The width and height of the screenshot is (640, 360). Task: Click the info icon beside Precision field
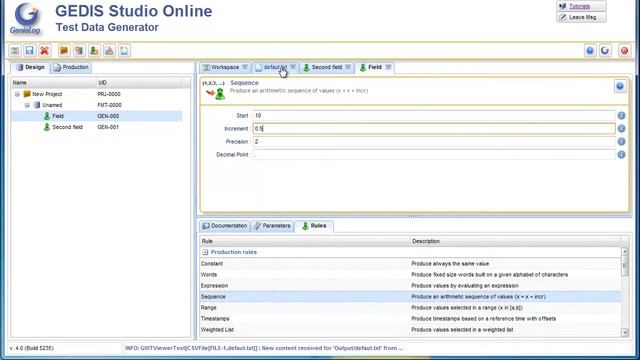pos(621,142)
